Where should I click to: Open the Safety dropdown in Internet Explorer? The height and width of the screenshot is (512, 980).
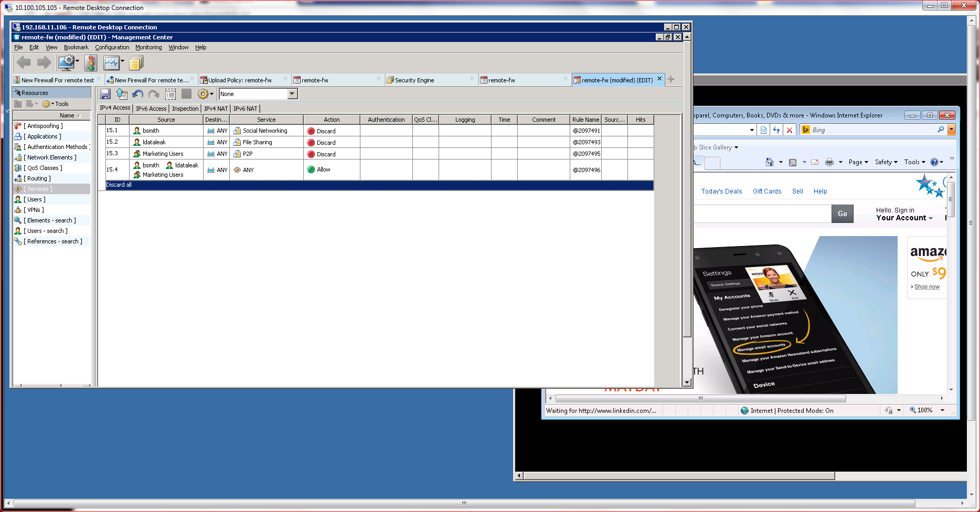pyautogui.click(x=886, y=162)
